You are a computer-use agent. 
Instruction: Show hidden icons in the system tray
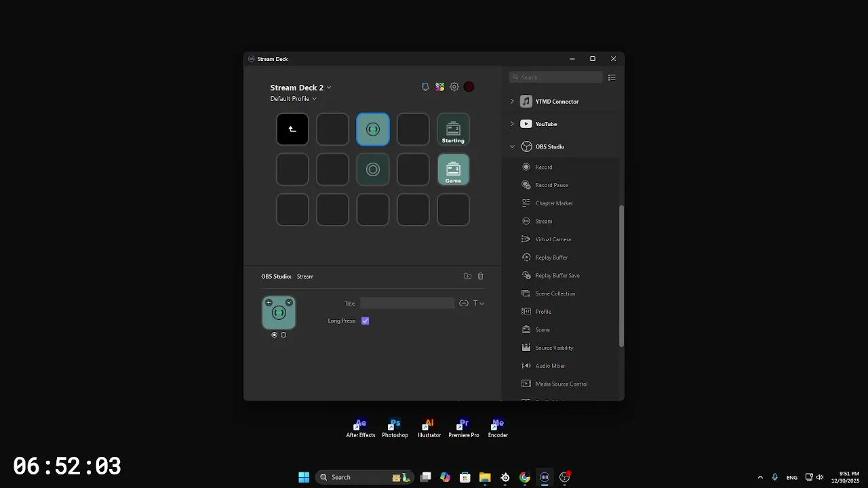(760, 477)
